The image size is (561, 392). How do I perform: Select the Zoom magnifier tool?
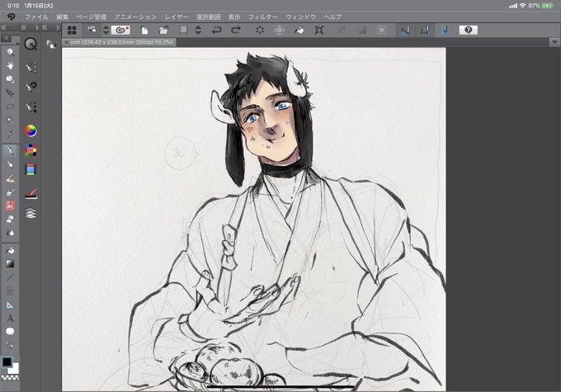(x=10, y=52)
